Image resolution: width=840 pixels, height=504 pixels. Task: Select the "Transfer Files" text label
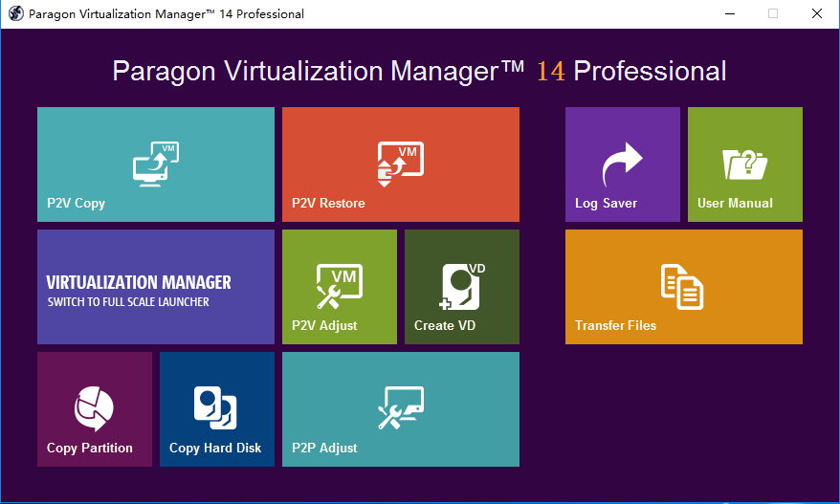pos(615,325)
